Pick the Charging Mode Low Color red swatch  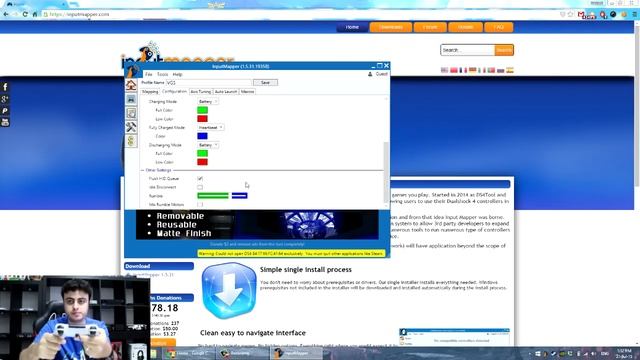click(x=202, y=119)
